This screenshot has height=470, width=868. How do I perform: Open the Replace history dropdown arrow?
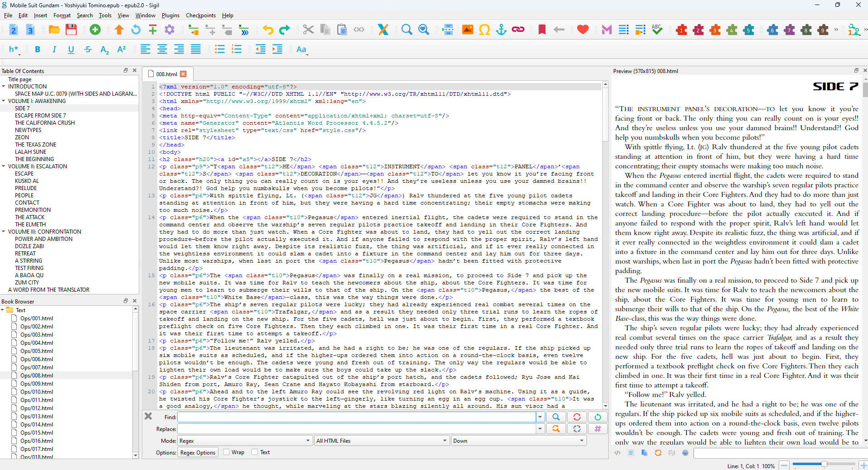[x=540, y=429]
